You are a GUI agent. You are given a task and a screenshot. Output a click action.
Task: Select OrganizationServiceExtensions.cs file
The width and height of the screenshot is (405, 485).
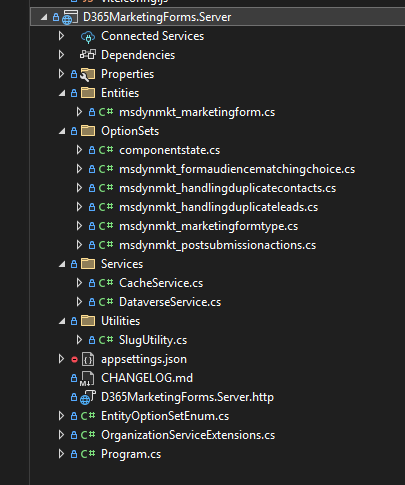click(188, 435)
